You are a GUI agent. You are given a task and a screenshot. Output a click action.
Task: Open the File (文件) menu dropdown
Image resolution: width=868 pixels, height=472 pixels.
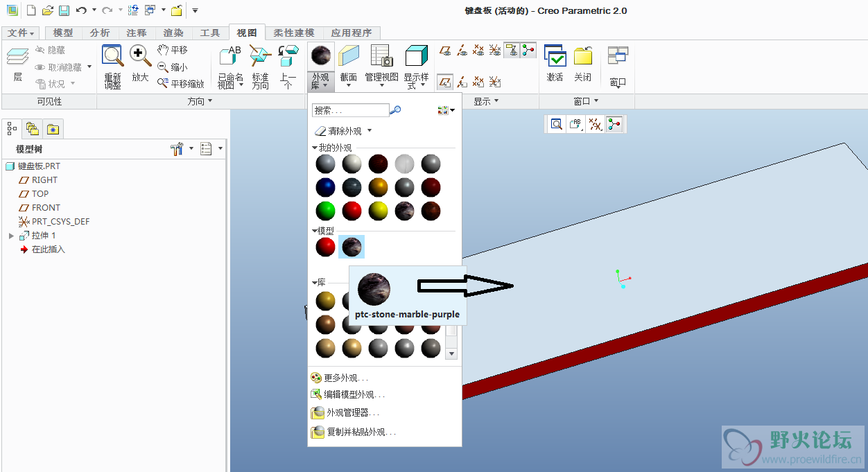(21, 33)
